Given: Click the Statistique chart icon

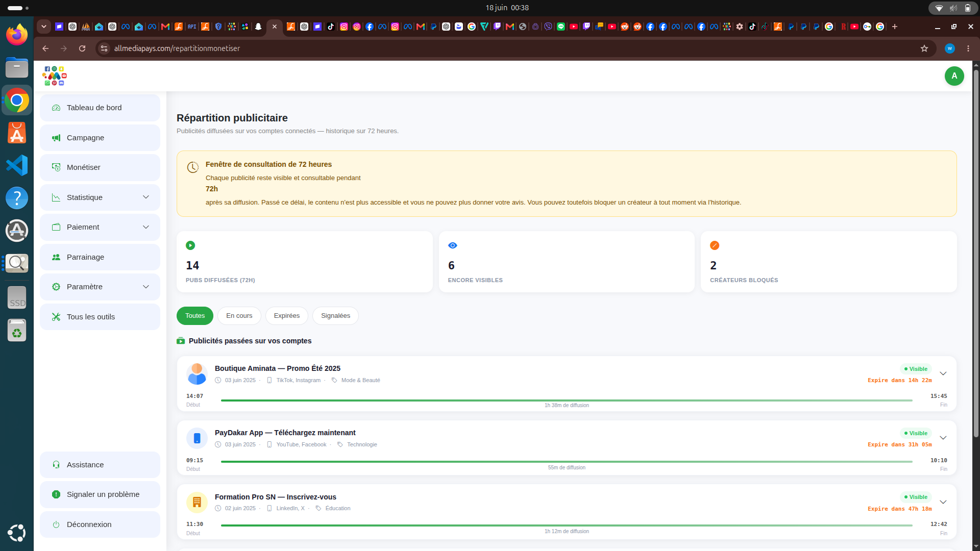Looking at the screenshot, I should [x=56, y=197].
